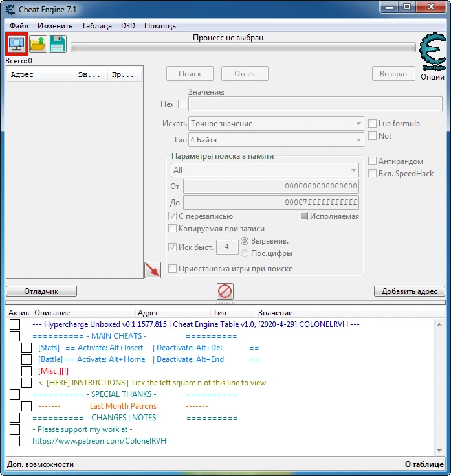Click the Добавить адрес button

coord(409,291)
